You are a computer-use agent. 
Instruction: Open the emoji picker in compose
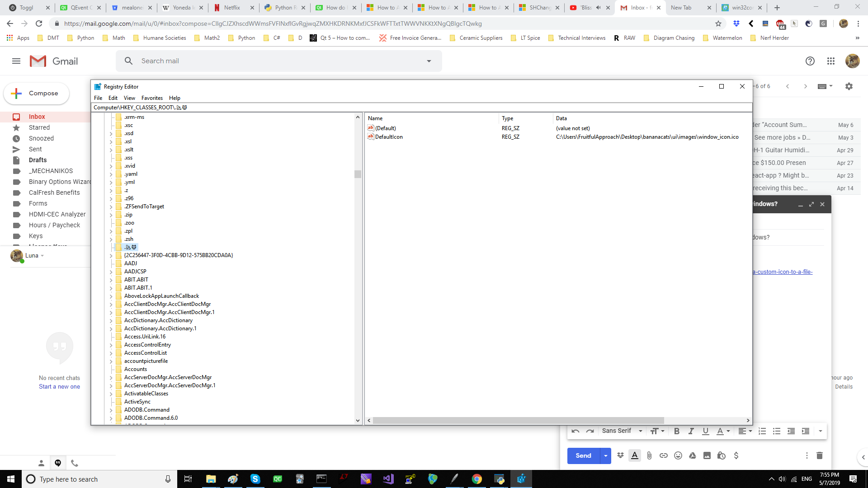[678, 455]
